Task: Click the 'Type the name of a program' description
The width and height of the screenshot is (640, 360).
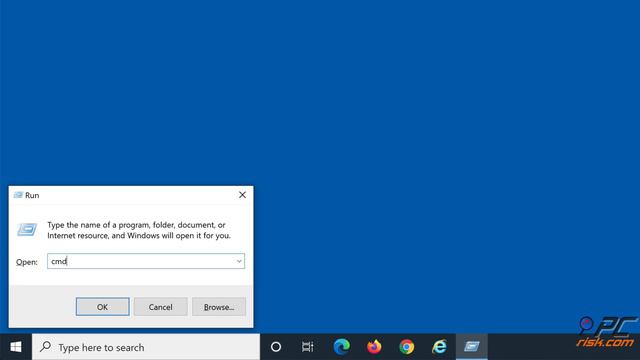Action: [x=139, y=230]
